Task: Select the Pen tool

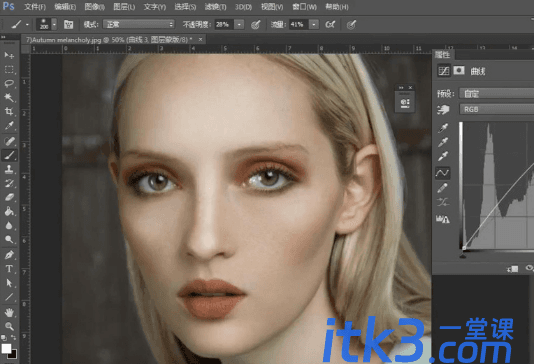Action: click(9, 255)
